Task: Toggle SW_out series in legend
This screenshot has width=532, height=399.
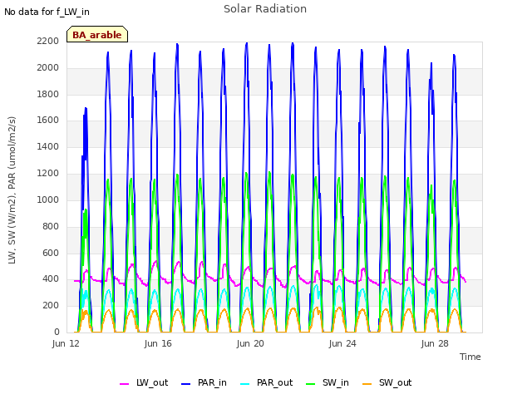Action: [387, 382]
